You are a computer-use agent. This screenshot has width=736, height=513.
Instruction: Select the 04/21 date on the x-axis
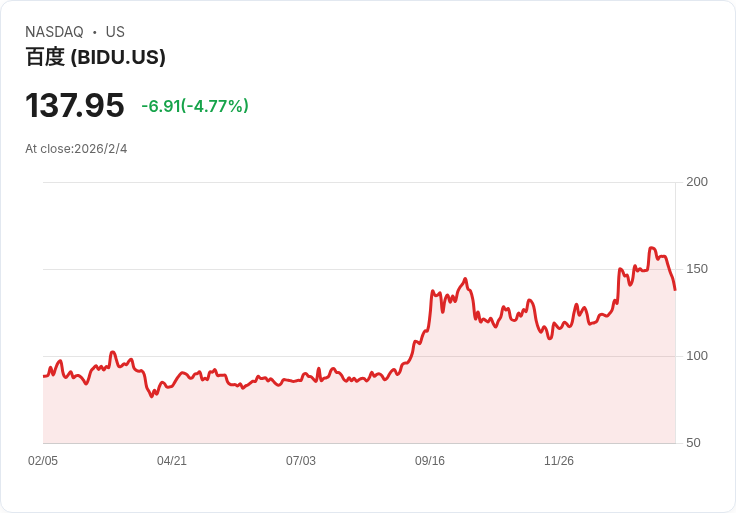pyautogui.click(x=172, y=461)
